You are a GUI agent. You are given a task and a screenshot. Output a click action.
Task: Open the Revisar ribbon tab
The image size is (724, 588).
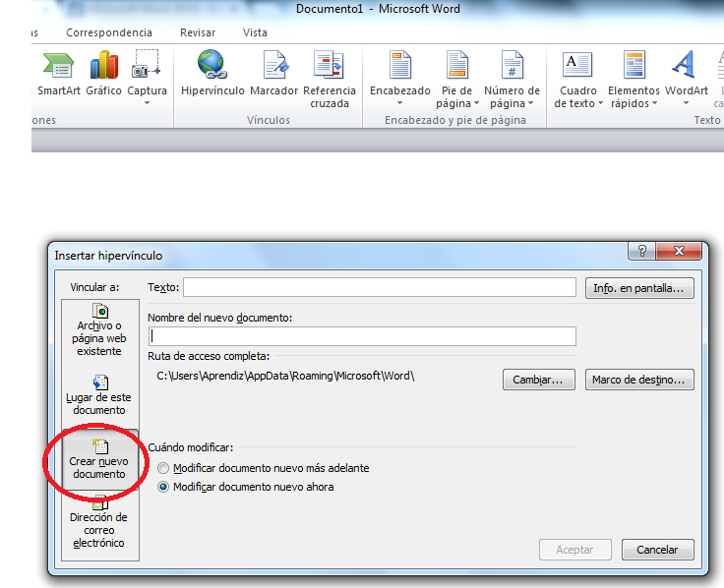coord(198,32)
